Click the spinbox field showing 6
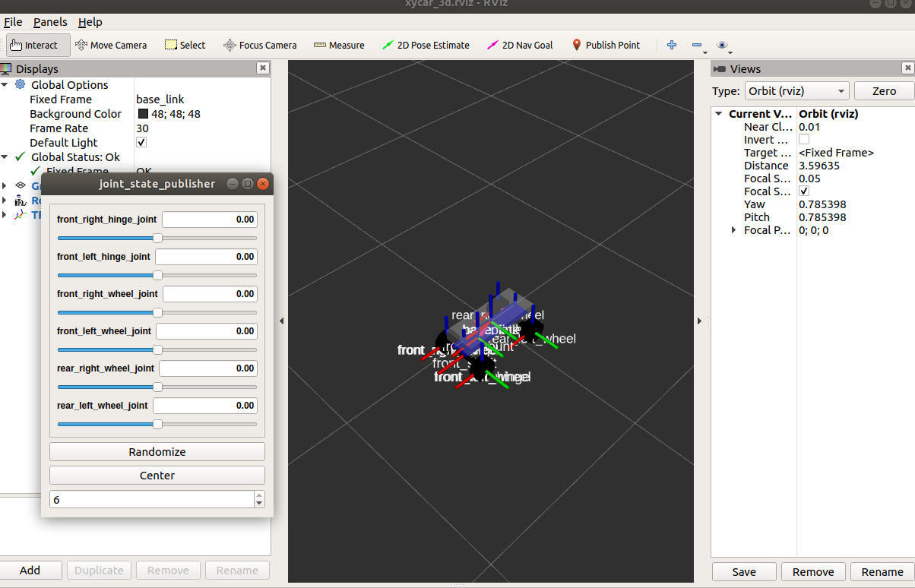Image resolution: width=915 pixels, height=588 pixels. point(152,499)
